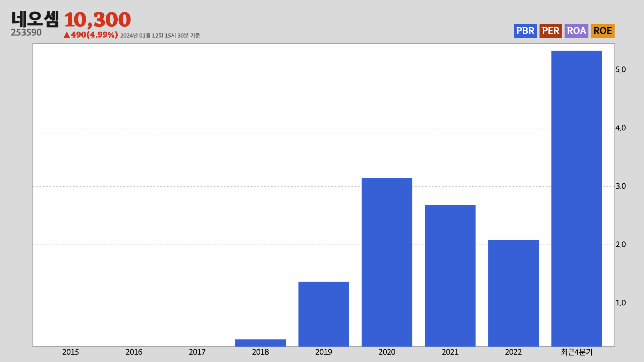Click the 4.0 y-axis value
644x362 pixels.
tap(621, 128)
